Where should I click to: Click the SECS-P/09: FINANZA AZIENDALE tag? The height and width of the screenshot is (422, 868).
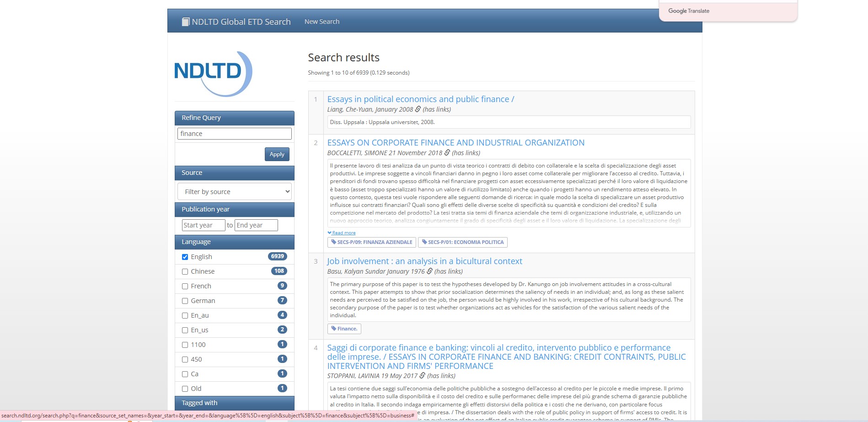pyautogui.click(x=371, y=242)
